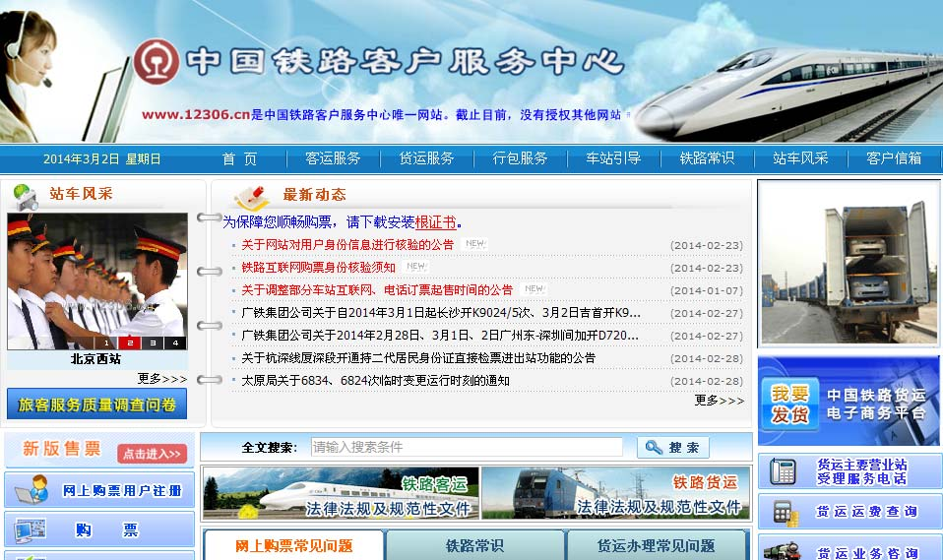Click the China Railway logo emblem
This screenshot has width=943, height=560.
pyautogui.click(x=156, y=61)
